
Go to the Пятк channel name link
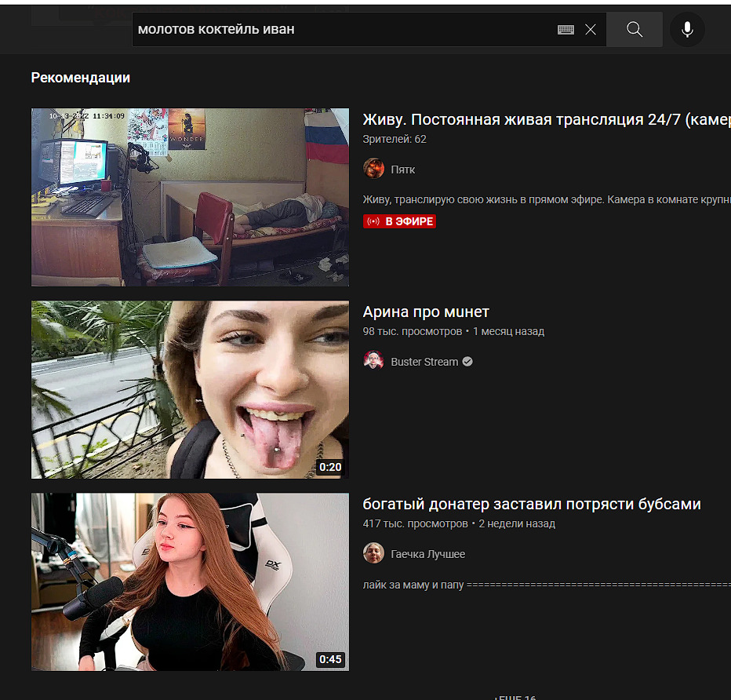[403, 170]
